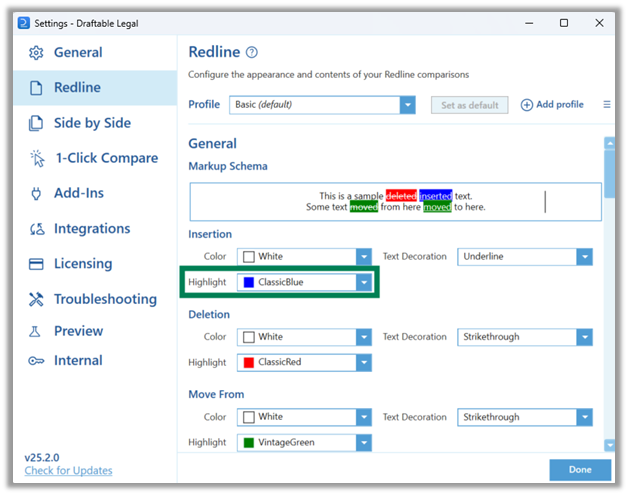Click the 1-Click Compare cursor icon

coord(37,158)
